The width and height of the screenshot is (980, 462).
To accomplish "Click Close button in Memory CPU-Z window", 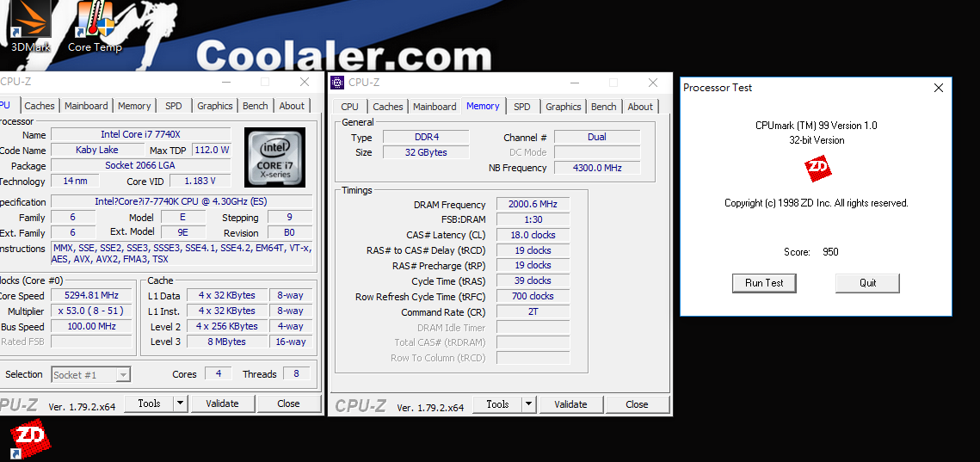I will 637,403.
